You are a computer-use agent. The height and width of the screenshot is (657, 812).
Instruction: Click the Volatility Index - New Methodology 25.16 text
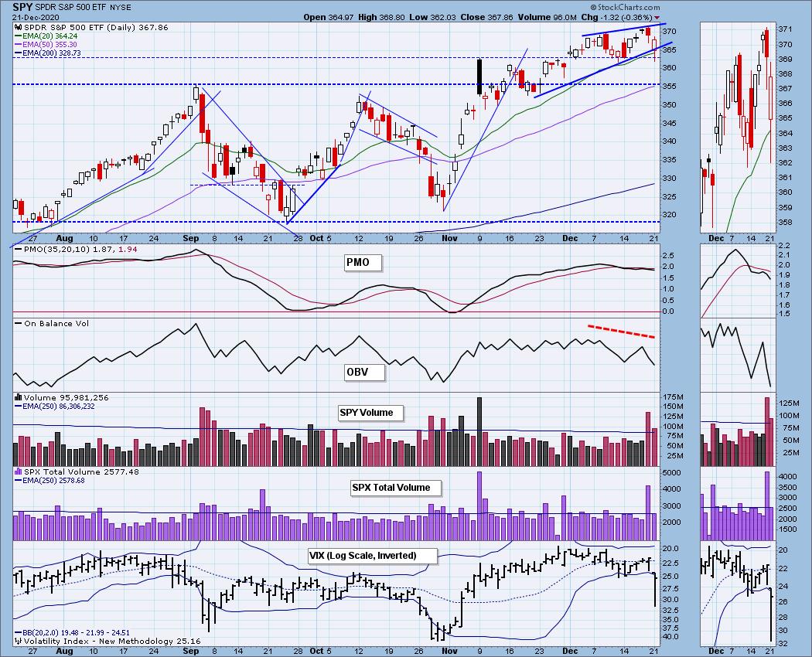(x=112, y=641)
